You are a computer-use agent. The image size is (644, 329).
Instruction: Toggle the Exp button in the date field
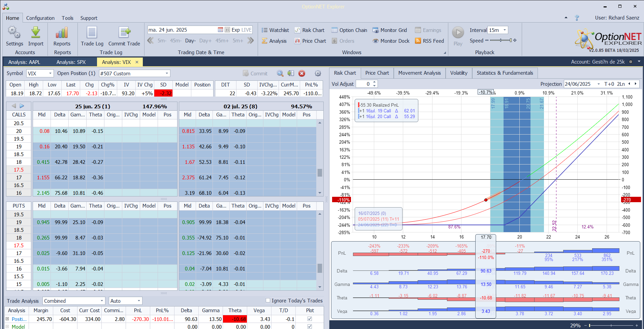tap(236, 30)
